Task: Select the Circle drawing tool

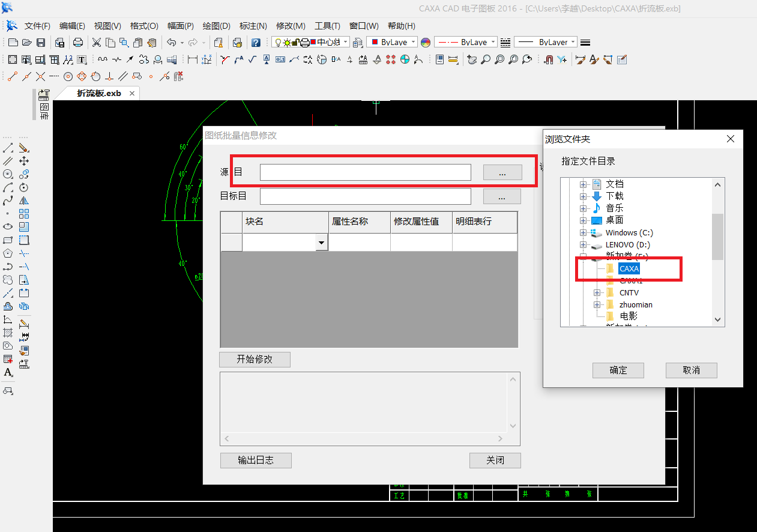Action: point(8,174)
